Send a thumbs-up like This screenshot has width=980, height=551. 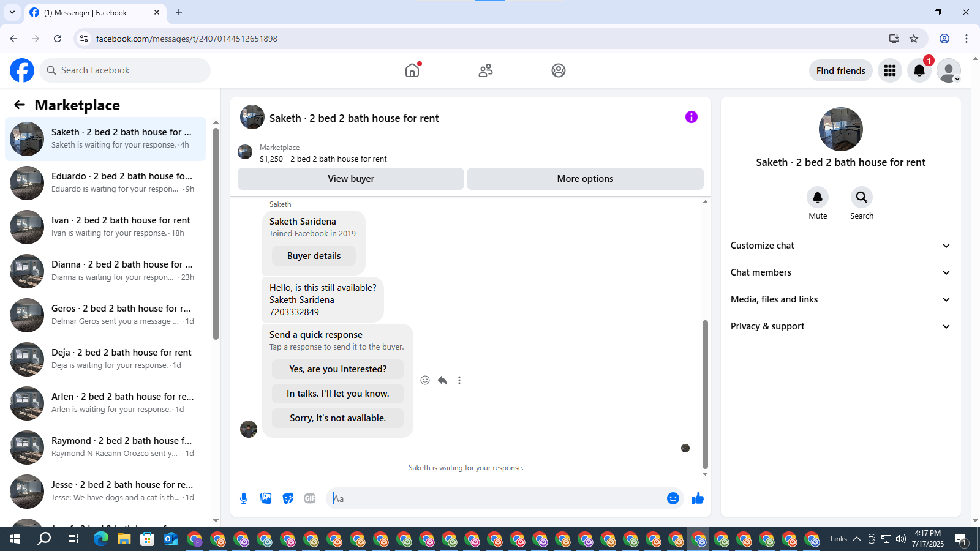point(698,498)
